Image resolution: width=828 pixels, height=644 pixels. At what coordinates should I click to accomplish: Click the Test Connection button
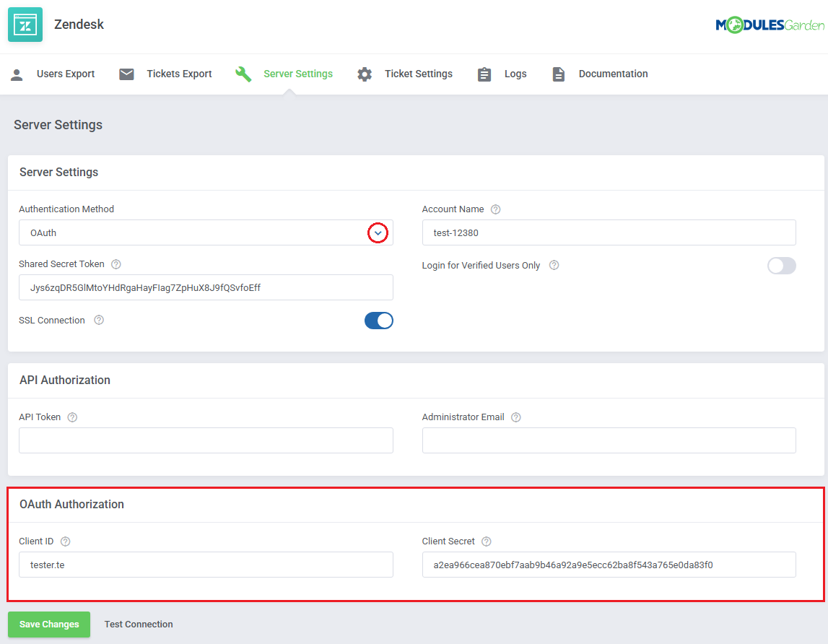[x=139, y=625]
